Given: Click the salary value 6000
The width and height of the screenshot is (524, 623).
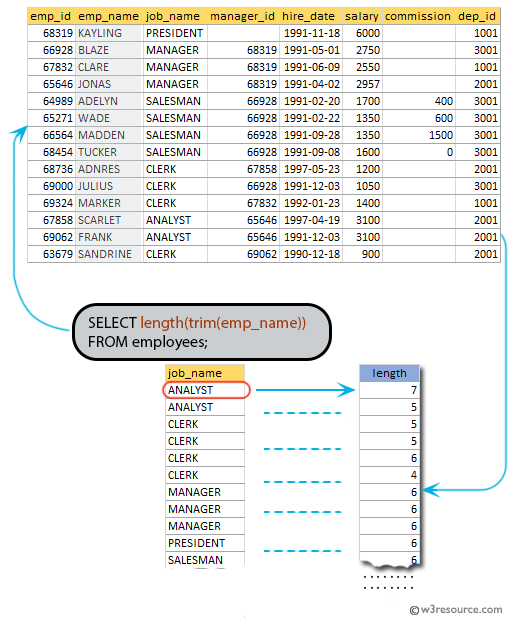Looking at the screenshot, I should 362,33.
